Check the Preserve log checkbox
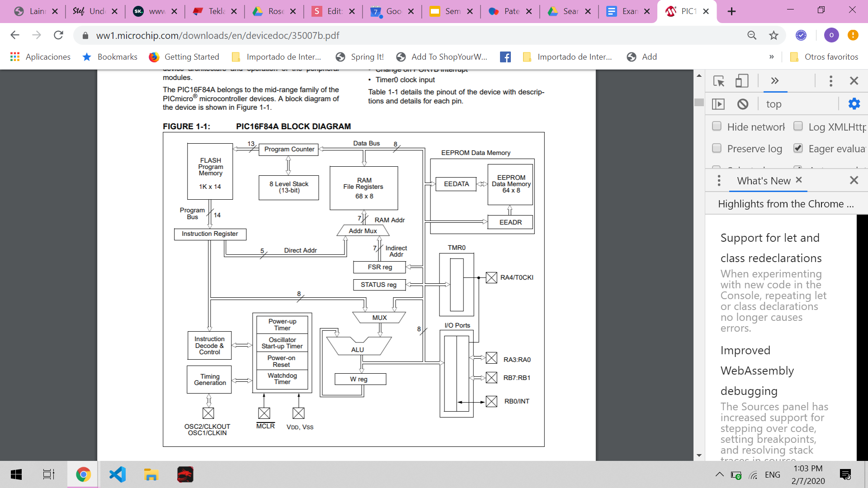Screen dimensions: 868x488 (x=717, y=148)
